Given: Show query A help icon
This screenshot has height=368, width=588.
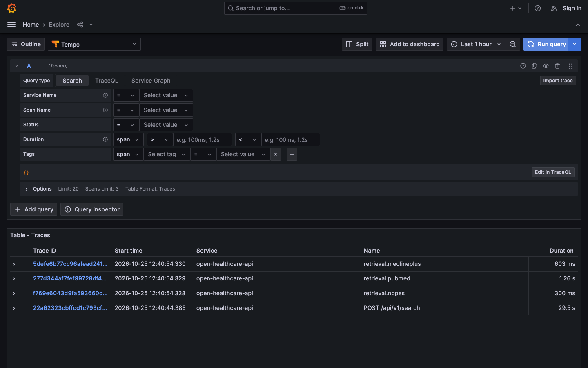Looking at the screenshot, I should [523, 66].
